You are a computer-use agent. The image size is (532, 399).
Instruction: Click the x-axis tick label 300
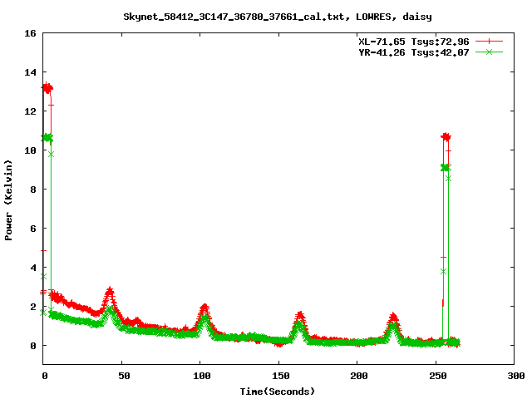click(516, 376)
